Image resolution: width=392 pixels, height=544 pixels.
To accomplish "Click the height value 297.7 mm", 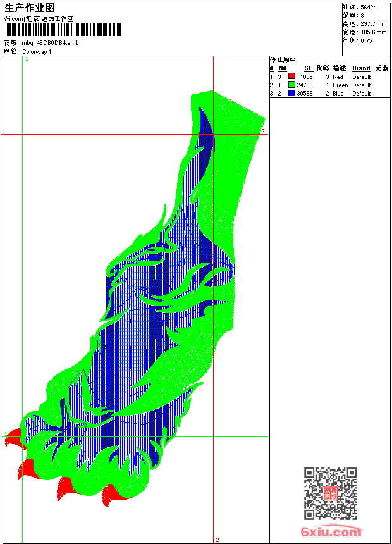I will [373, 24].
